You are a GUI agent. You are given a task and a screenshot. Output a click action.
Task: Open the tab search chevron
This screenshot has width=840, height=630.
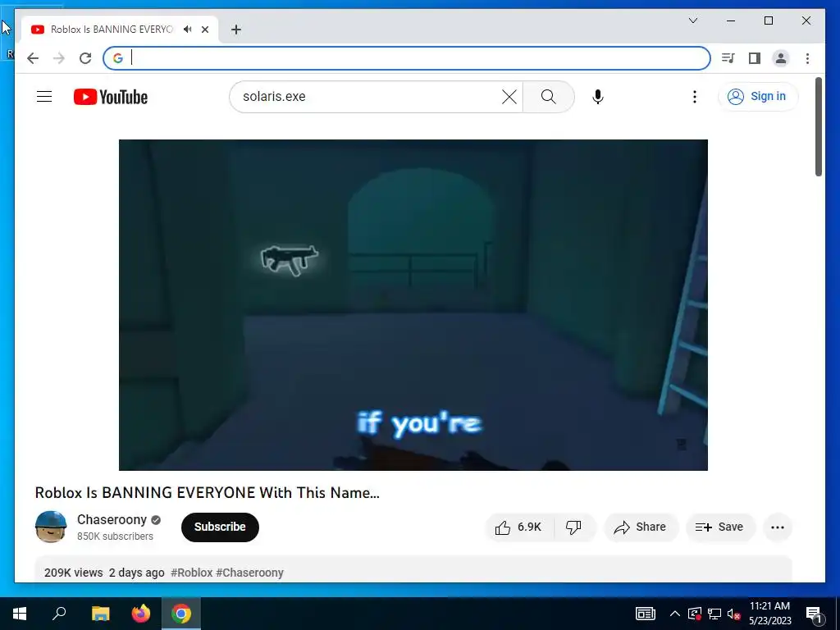pyautogui.click(x=692, y=21)
